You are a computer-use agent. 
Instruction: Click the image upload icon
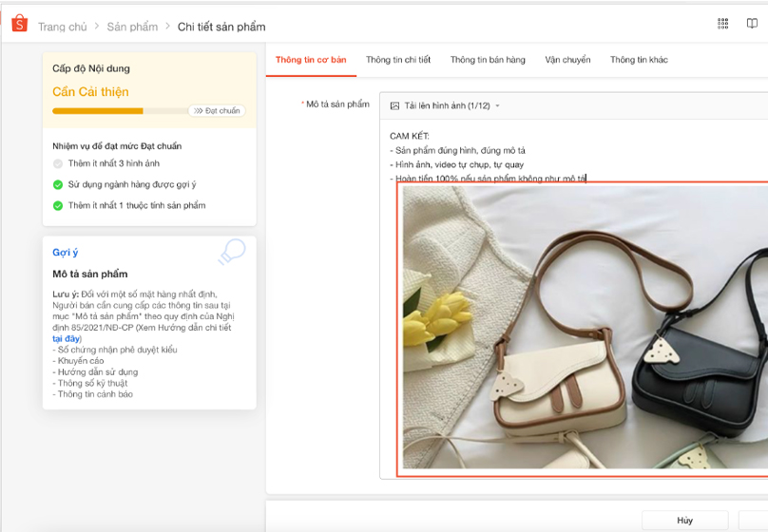(x=394, y=105)
